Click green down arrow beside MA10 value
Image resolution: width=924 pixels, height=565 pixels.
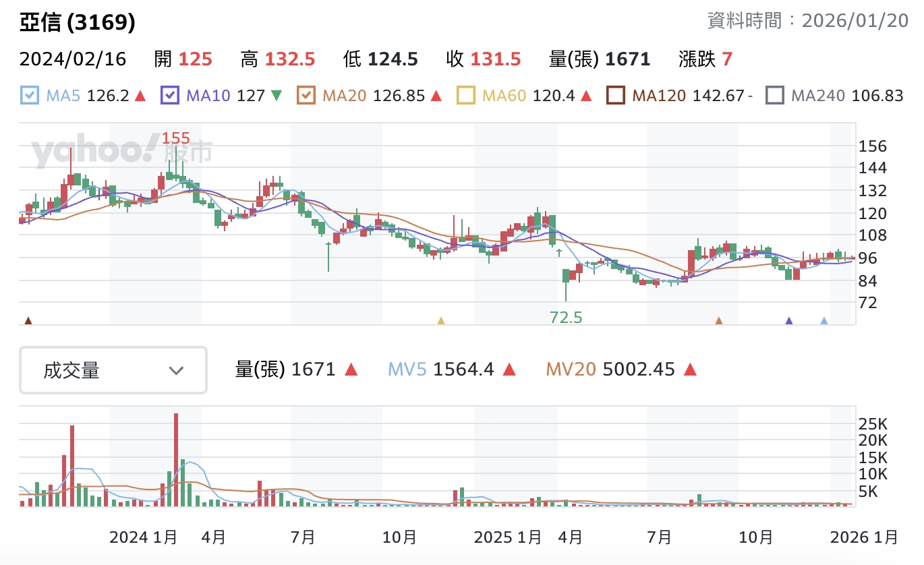point(276,96)
